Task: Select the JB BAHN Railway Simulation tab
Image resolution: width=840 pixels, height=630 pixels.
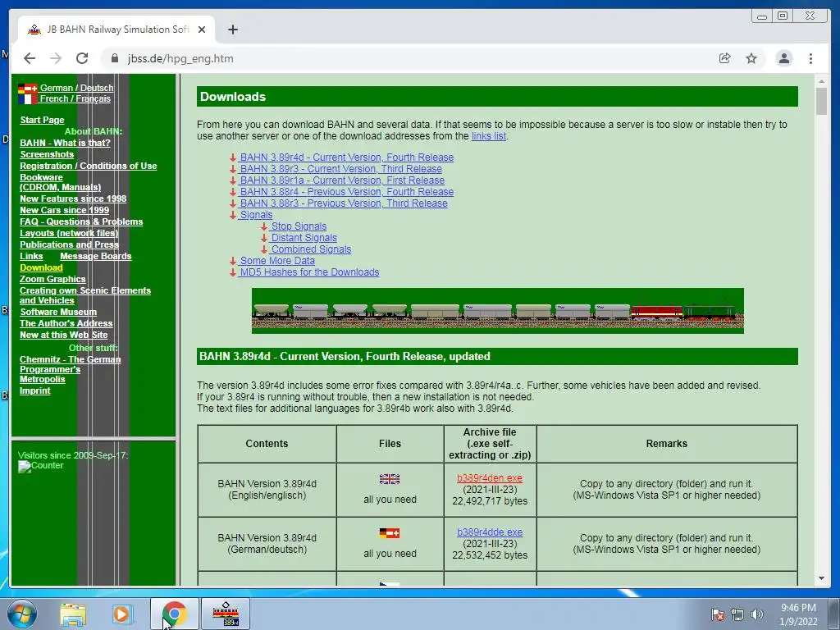Action: click(x=116, y=30)
